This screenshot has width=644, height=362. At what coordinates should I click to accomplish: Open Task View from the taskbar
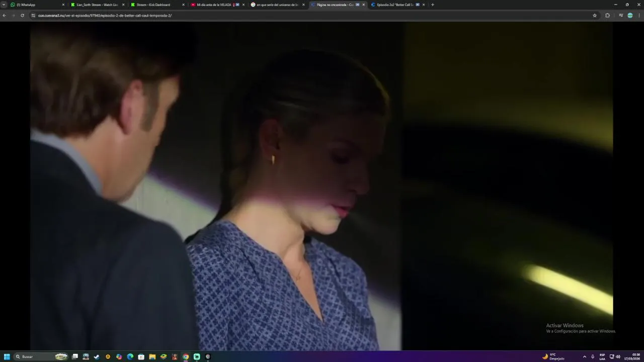pos(75,356)
